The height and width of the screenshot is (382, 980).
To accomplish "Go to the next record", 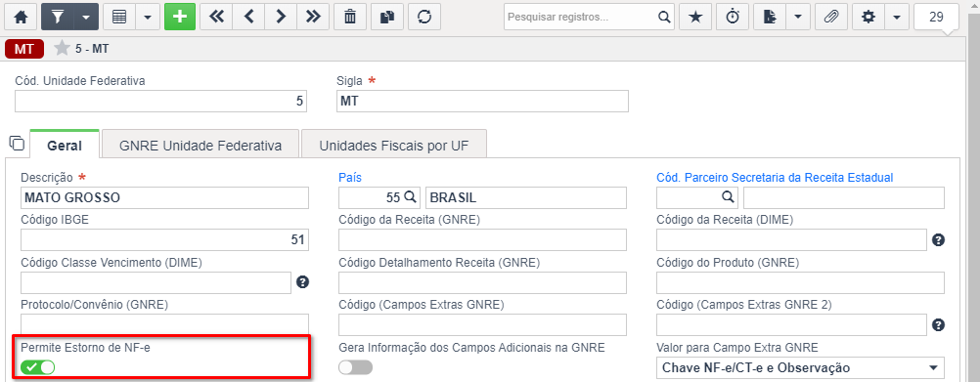I will 282,17.
